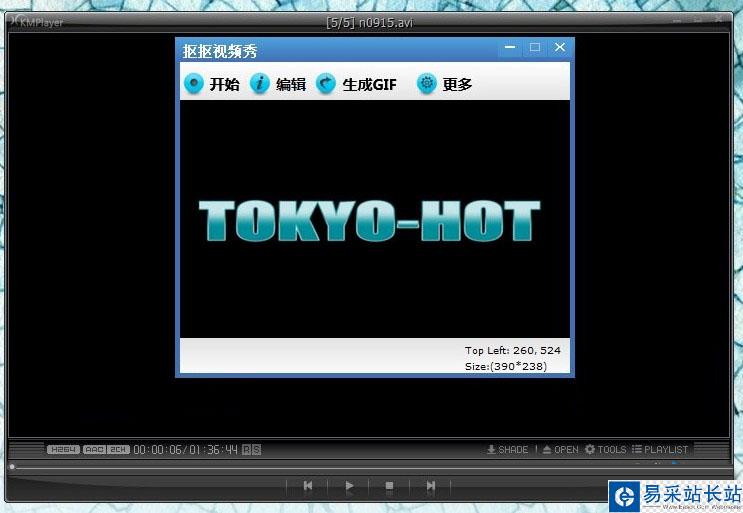Close the KMPlayer window
743x513 pixels.
pos(718,20)
